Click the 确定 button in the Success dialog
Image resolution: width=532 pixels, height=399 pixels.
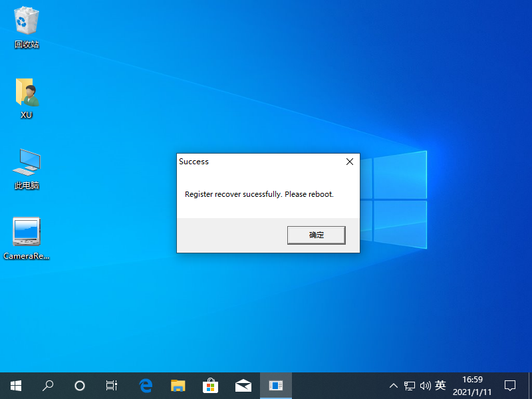(x=316, y=235)
